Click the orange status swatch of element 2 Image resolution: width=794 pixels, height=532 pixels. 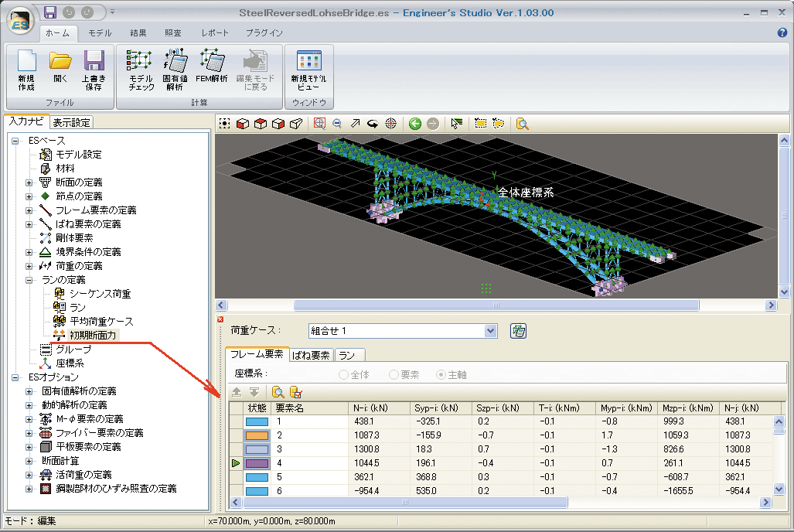coord(257,435)
